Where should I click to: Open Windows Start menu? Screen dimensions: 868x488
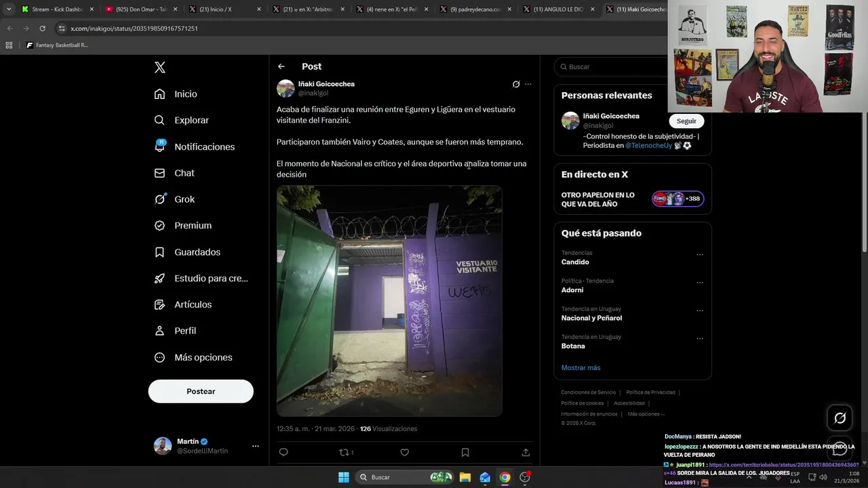tap(344, 477)
